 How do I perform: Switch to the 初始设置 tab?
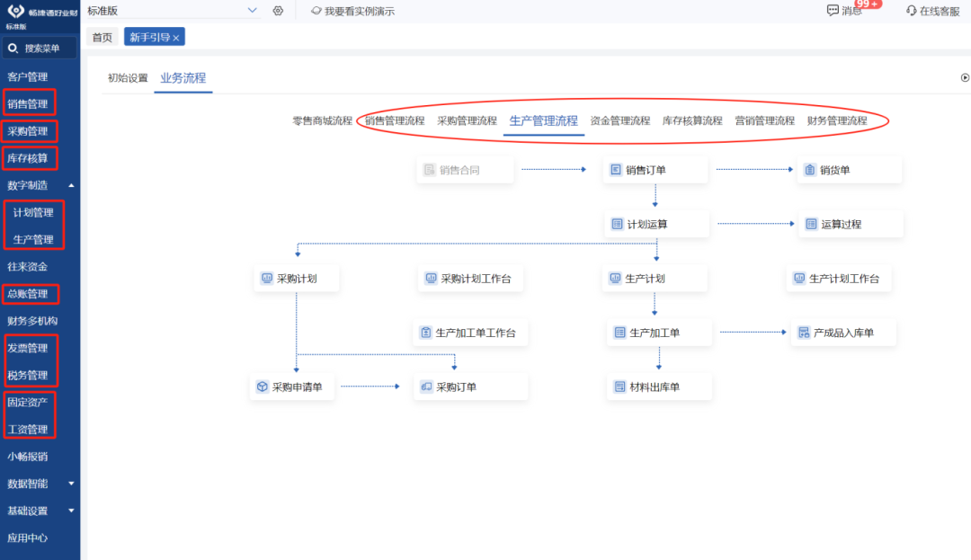pos(128,78)
